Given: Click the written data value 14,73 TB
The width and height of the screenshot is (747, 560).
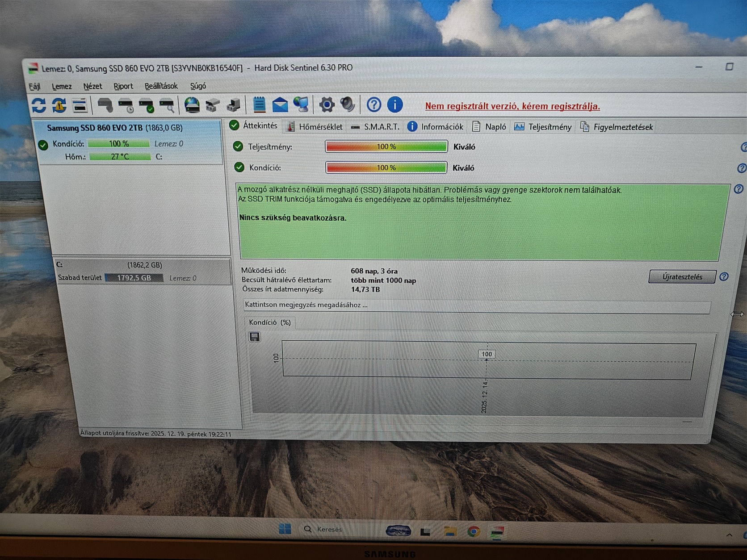Looking at the screenshot, I should pos(365,289).
